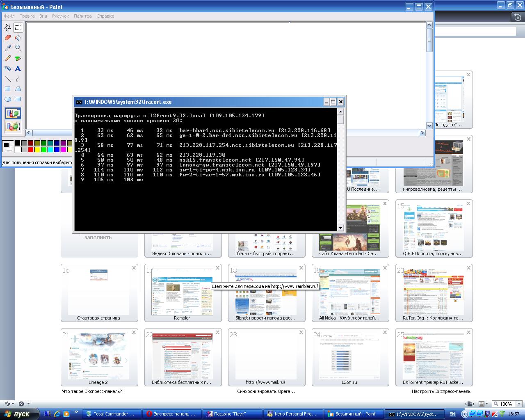Click the Opera closed tabs trash icon
Image resolution: width=525 pixels, height=420 pixels.
coord(518,17)
